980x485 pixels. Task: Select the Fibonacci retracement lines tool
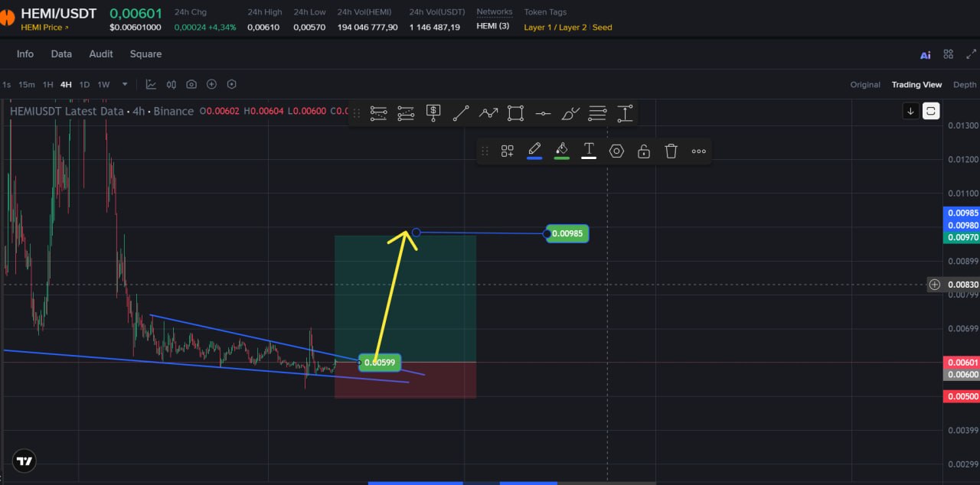[598, 113]
